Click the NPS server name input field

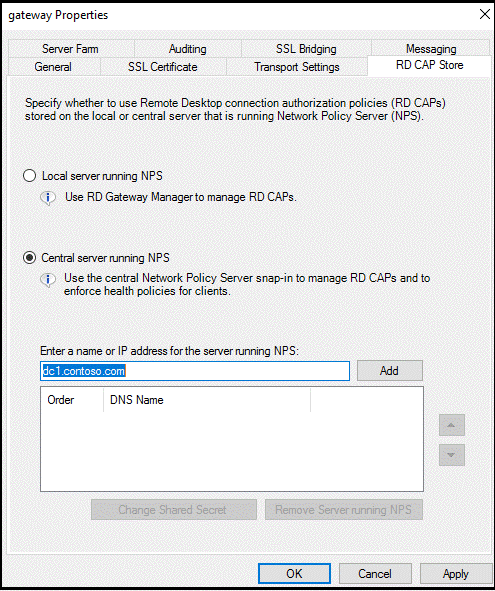tap(195, 371)
